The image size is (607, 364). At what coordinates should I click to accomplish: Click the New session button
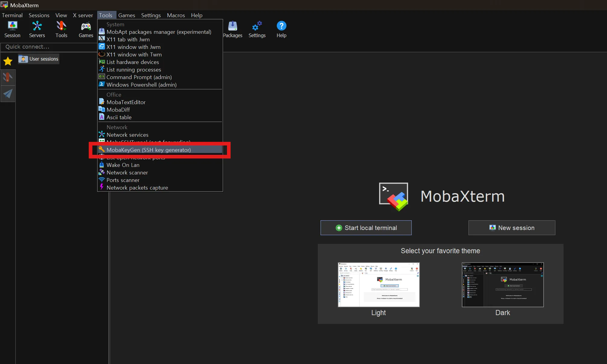pyautogui.click(x=512, y=228)
